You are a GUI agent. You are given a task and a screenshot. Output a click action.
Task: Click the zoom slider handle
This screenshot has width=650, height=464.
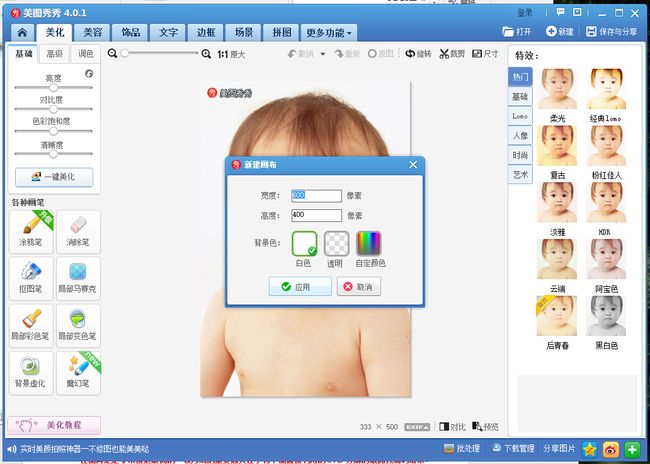point(124,53)
